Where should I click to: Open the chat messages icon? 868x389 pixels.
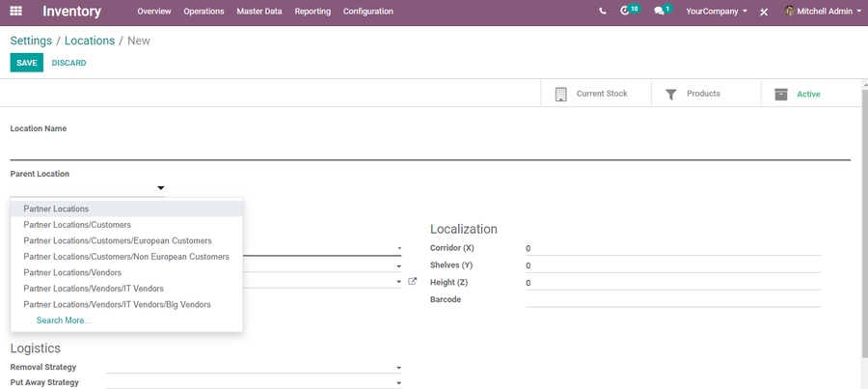(660, 12)
